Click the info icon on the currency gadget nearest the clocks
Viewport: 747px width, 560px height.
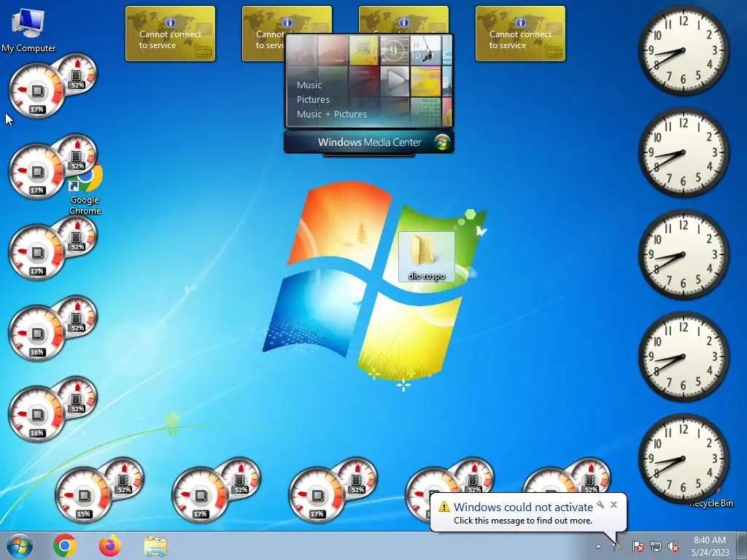(x=521, y=23)
